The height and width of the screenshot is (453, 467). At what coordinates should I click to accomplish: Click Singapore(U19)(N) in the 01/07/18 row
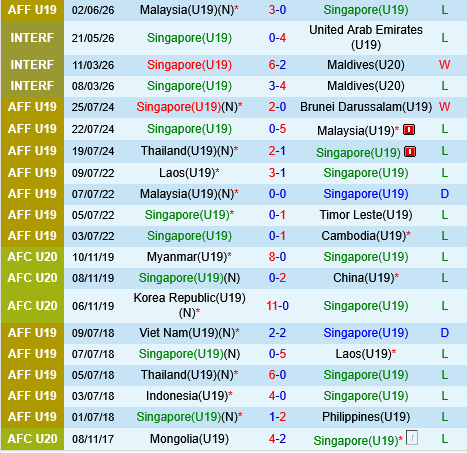[187, 417]
